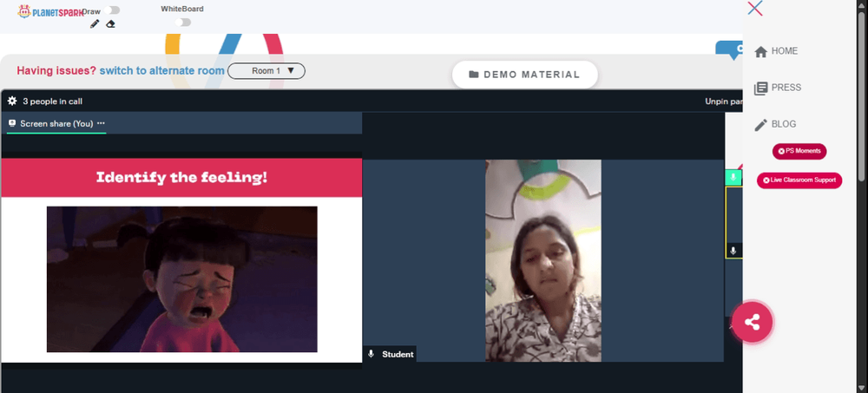Open BLOG in side menu

[784, 124]
